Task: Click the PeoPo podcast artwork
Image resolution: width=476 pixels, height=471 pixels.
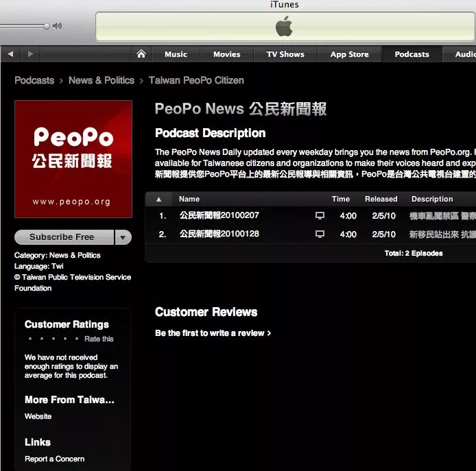Action: 73,159
